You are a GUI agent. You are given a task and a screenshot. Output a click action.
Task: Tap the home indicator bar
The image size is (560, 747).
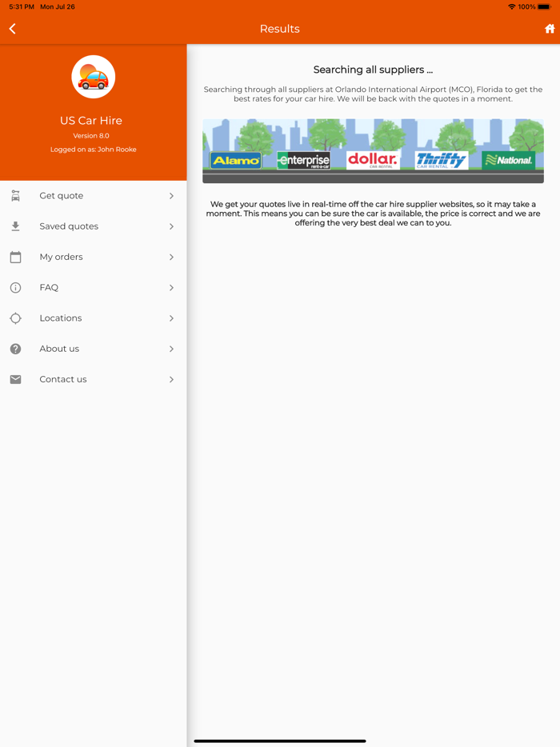(x=280, y=741)
